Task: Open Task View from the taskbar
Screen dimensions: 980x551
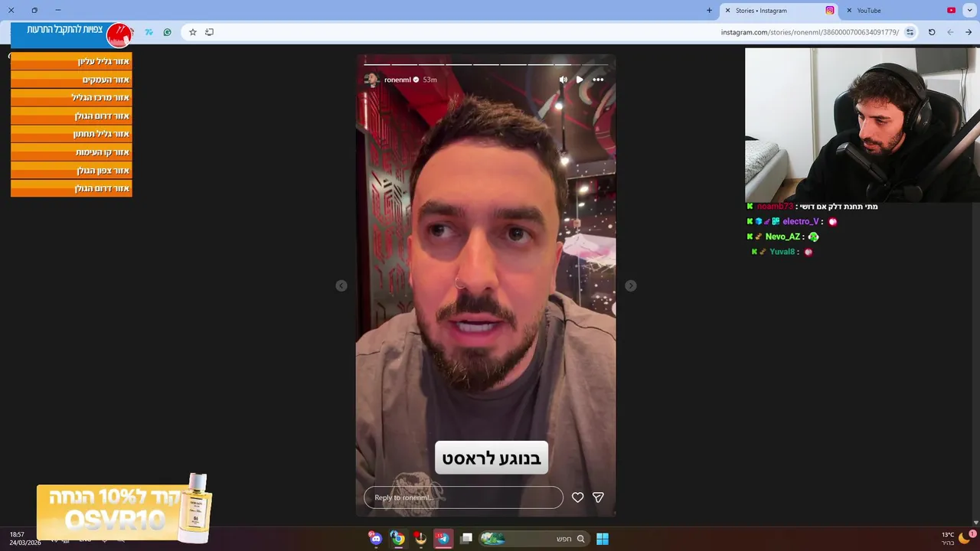Action: pos(466,539)
